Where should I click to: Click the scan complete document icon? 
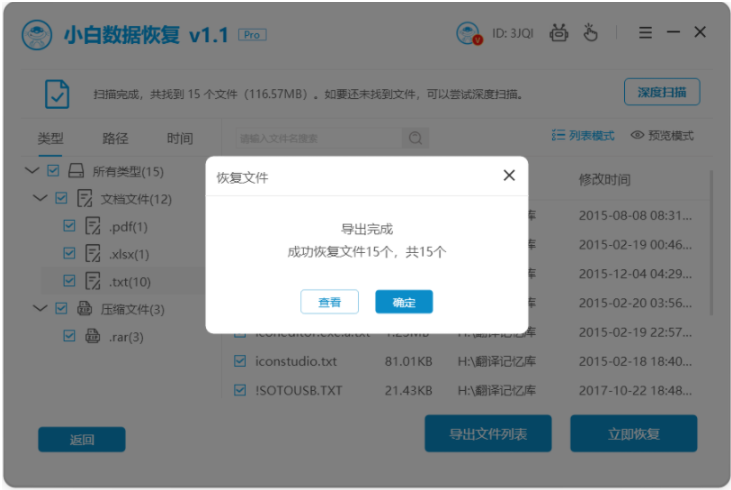[x=57, y=94]
